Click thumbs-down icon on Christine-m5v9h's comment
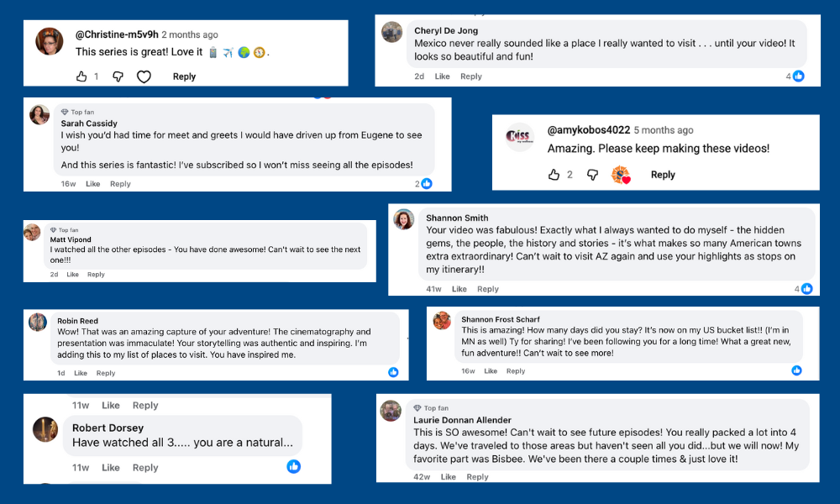This screenshot has height=504, width=840. point(118,76)
